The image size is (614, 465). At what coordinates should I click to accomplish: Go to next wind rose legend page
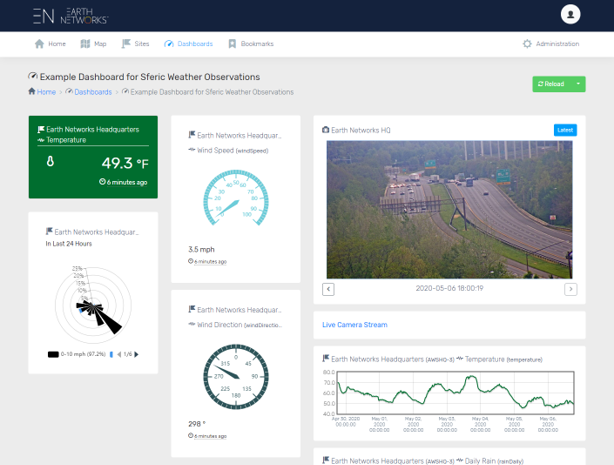(x=136, y=354)
